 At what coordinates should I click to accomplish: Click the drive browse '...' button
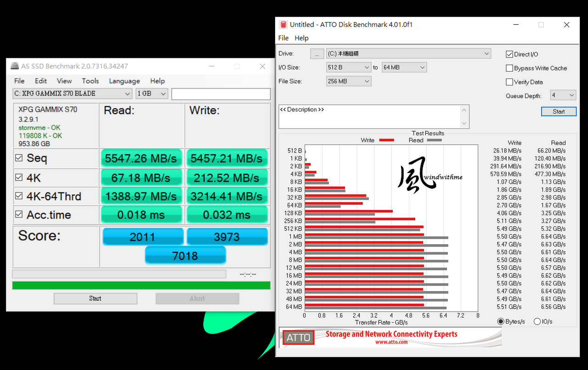click(x=317, y=54)
